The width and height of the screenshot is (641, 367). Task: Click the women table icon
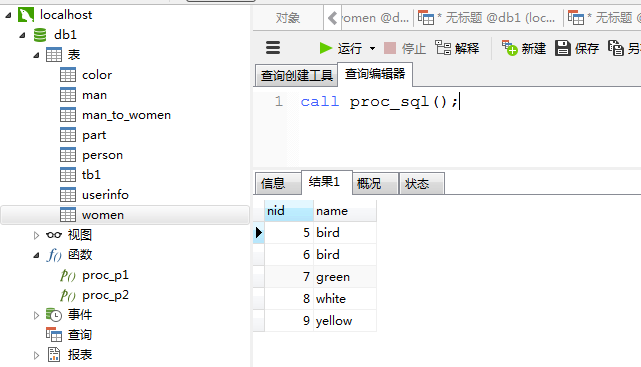(68, 215)
